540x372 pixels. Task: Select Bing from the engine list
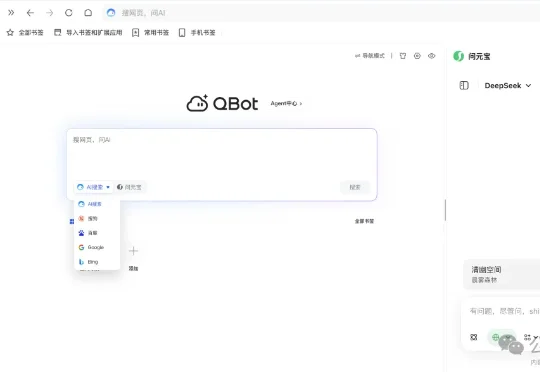[97, 262]
